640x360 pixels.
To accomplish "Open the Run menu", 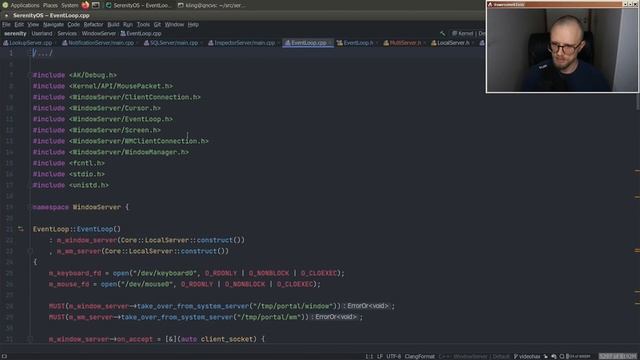I will pyautogui.click(x=128, y=24).
